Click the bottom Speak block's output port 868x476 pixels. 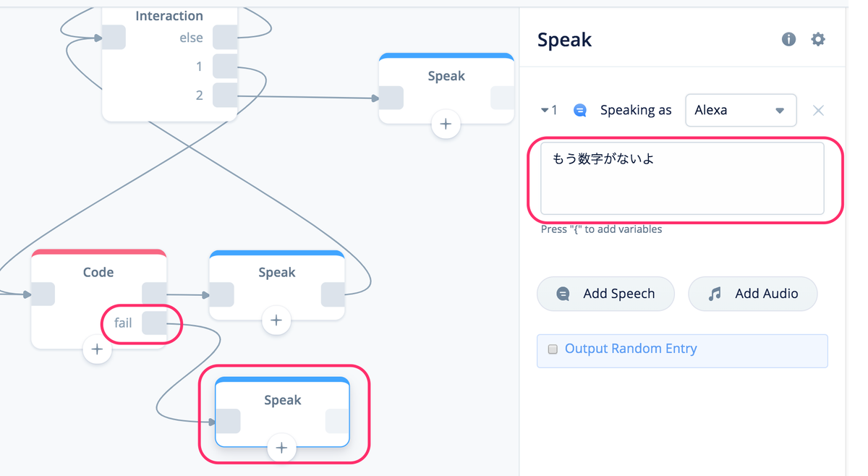coord(337,422)
